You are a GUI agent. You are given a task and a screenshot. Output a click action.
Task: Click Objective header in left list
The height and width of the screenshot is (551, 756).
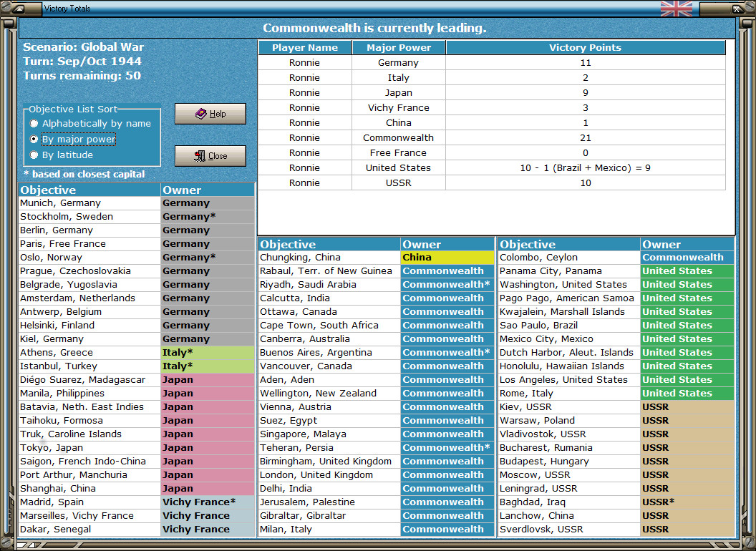(89, 190)
